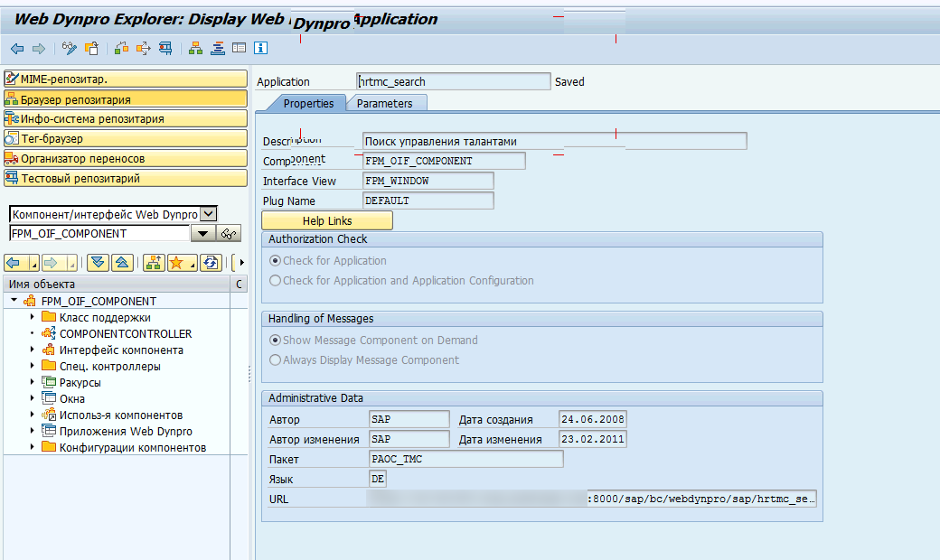Toggle Display/Change mode (glasses and pencil icon)
940x560 pixels.
[x=70, y=49]
